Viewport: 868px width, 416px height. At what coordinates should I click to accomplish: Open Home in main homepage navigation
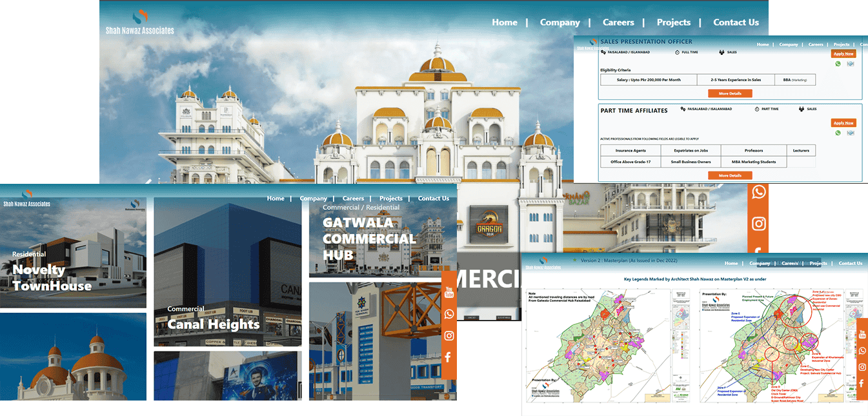[505, 22]
